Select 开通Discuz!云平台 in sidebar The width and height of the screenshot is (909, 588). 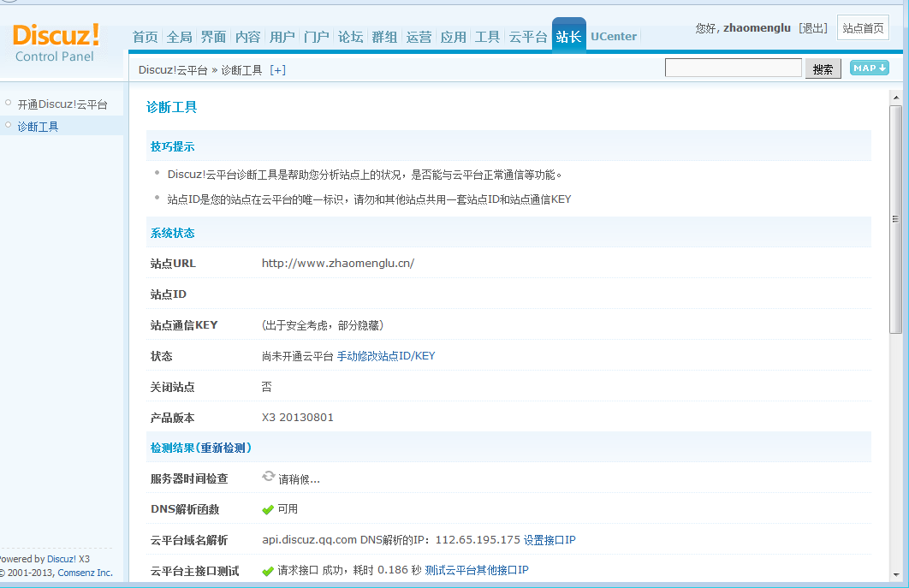pyautogui.click(x=62, y=104)
